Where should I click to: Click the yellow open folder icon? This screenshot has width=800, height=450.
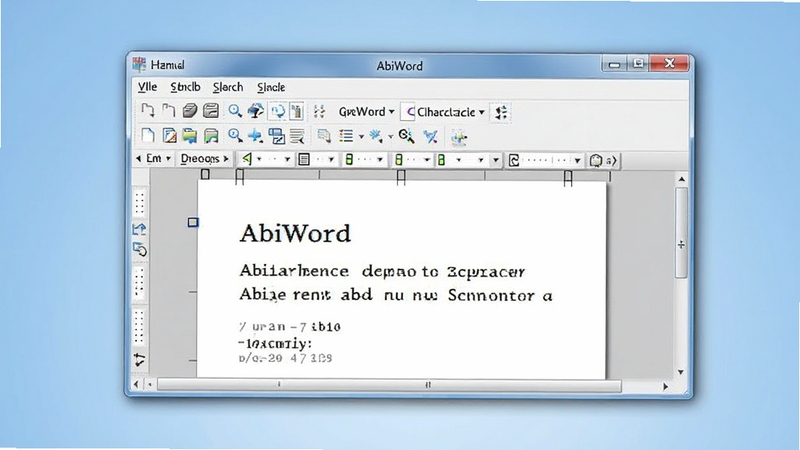click(190, 136)
